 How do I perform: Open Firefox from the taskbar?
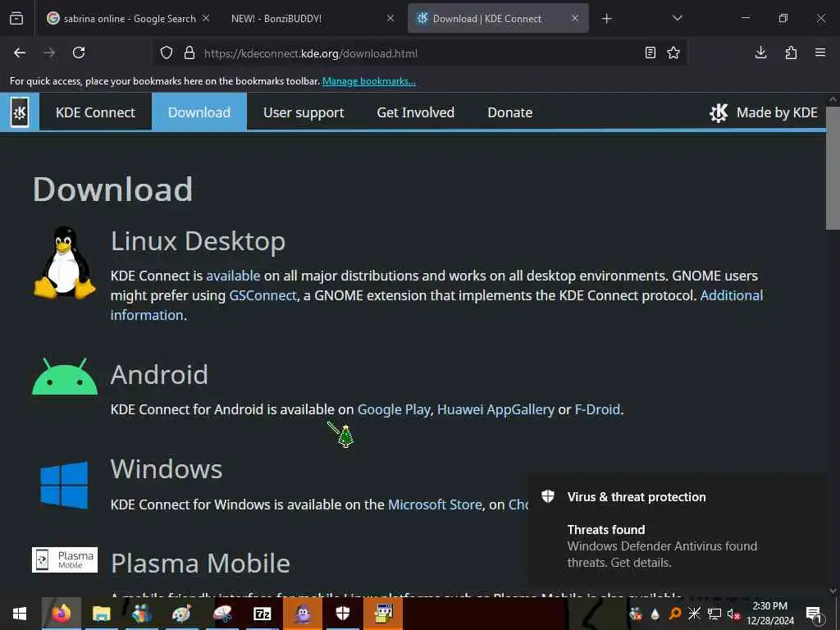click(61, 614)
